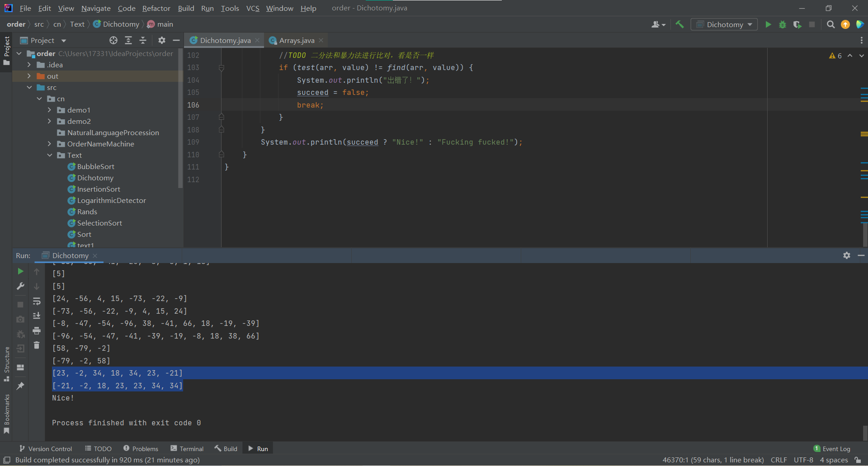868x466 pixels.
Task: Minimize the Run tool window
Action: 861,255
